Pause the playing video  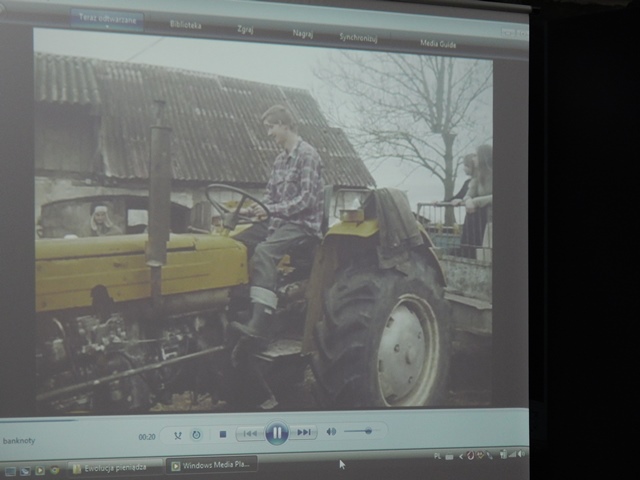pyautogui.click(x=277, y=433)
